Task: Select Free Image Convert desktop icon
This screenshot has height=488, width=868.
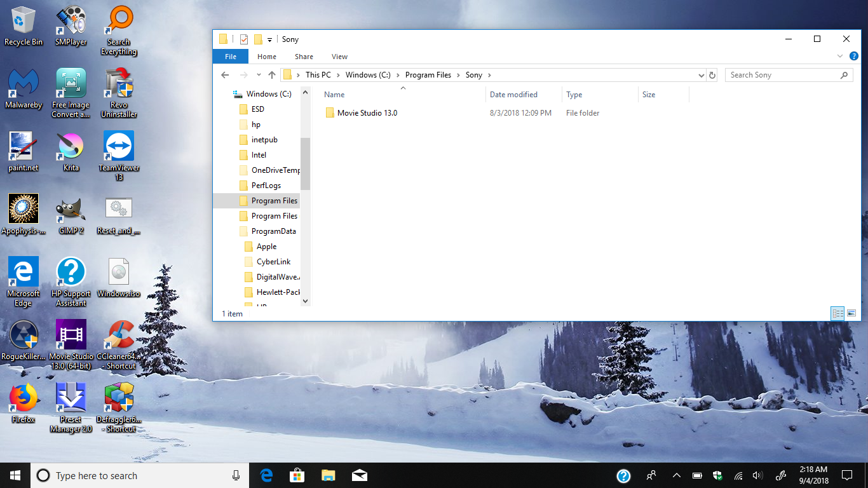Action: [71, 93]
